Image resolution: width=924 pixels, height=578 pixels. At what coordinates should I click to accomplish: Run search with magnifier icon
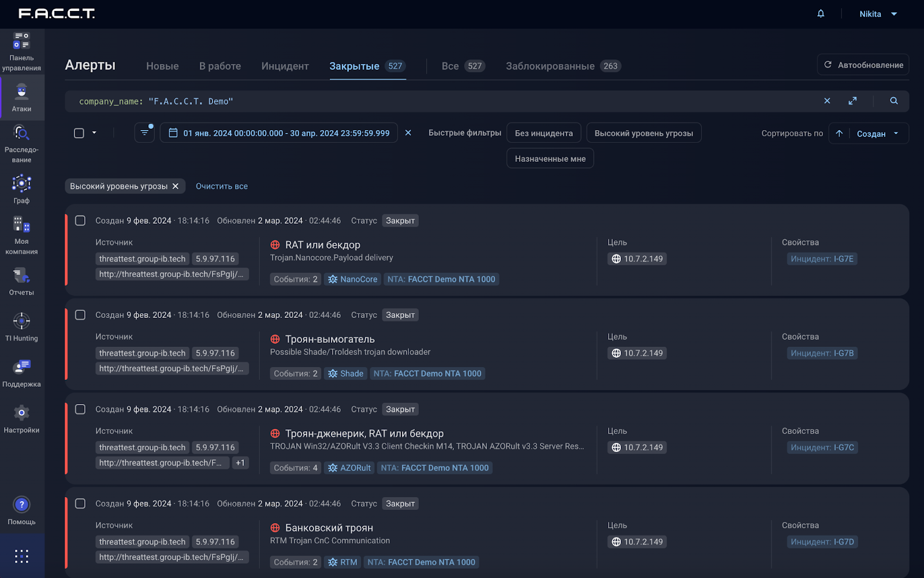[894, 101]
